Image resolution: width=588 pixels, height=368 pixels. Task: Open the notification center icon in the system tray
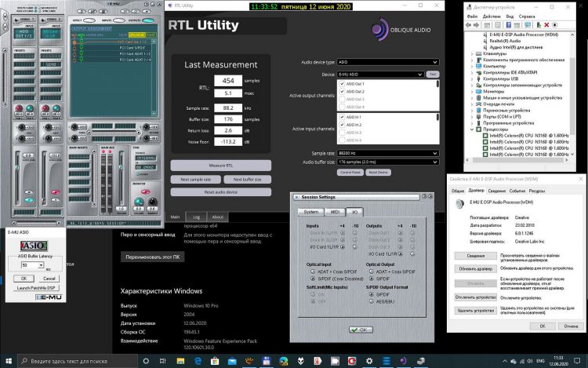pos(577,361)
